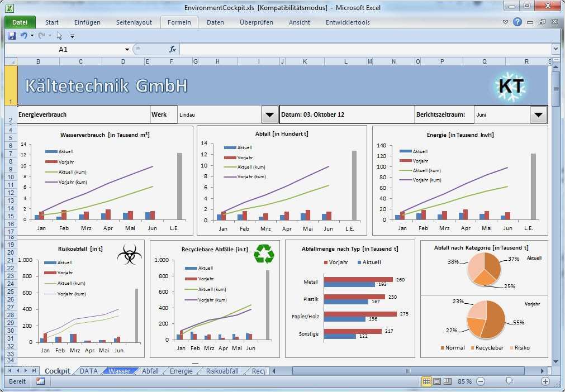Click the Energieverbrauch cell

[x=84, y=115]
